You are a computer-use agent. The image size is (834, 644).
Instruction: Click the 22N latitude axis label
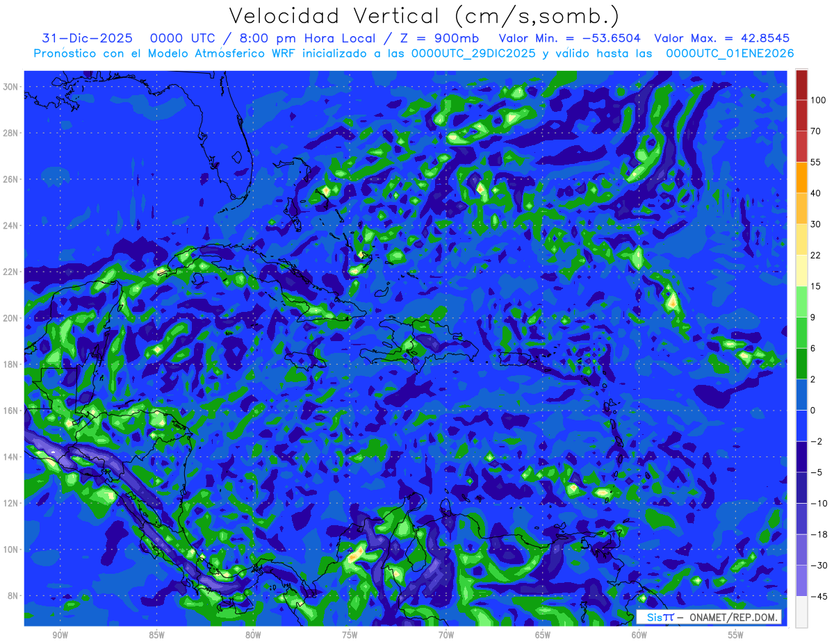click(x=12, y=272)
